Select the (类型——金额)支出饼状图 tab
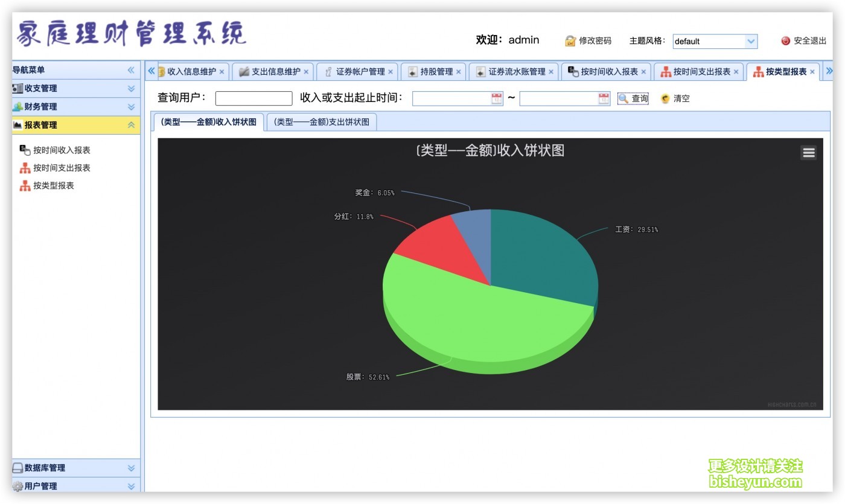This screenshot has width=845, height=504. (x=322, y=122)
